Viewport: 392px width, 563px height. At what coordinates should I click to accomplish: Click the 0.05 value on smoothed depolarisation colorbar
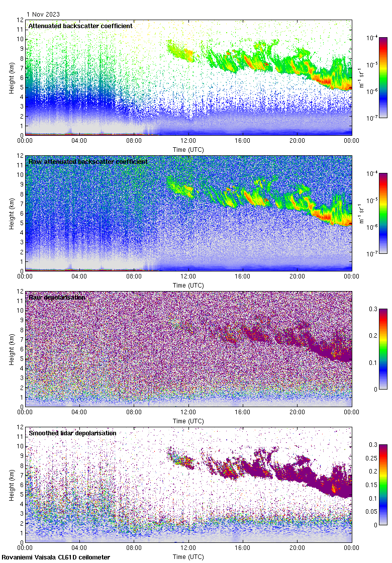371,512
